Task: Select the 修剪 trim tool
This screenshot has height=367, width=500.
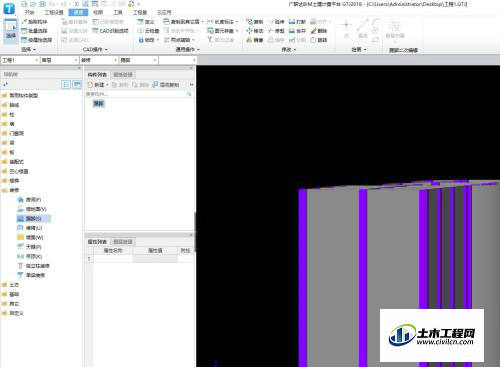Action: pos(276,31)
